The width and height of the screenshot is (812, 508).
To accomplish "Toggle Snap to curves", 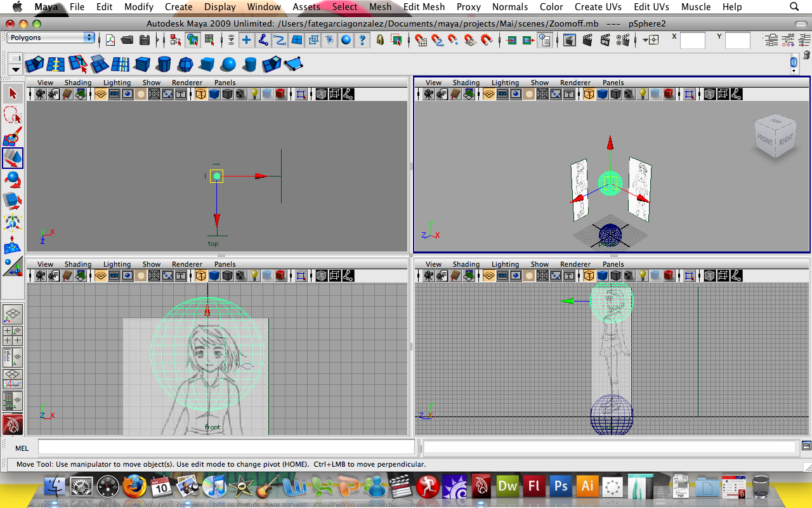I will point(438,40).
